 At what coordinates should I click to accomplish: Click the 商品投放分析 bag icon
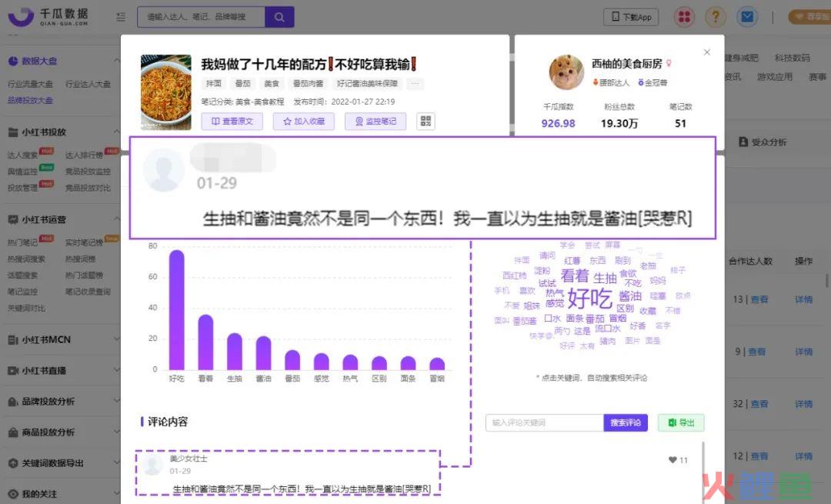click(13, 432)
